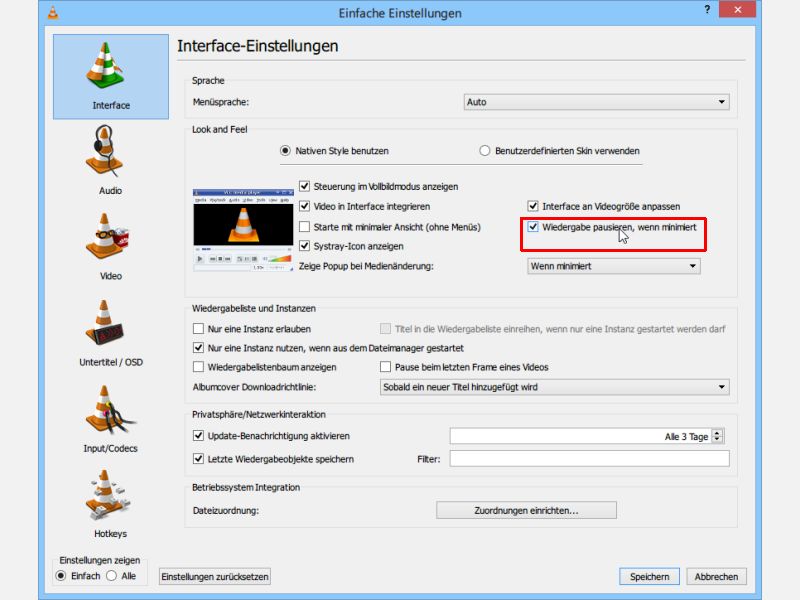Click Zuordnungen einrichten button

(x=526, y=510)
